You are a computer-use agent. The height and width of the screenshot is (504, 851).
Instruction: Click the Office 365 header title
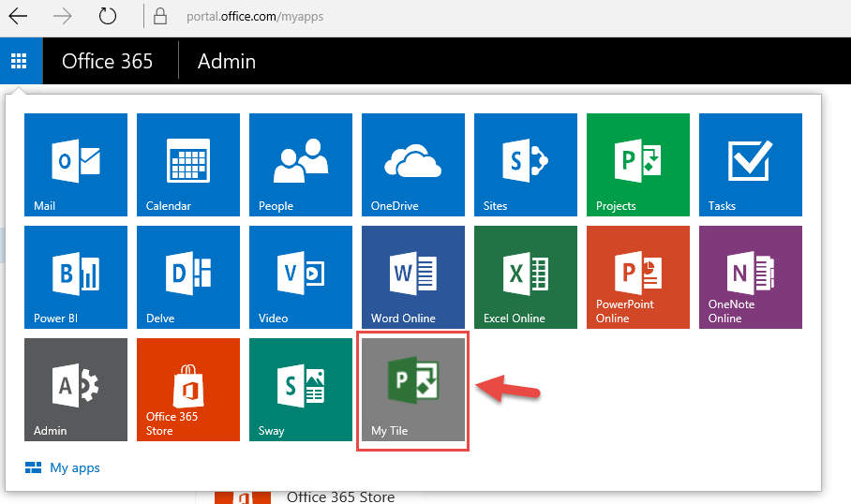107,61
